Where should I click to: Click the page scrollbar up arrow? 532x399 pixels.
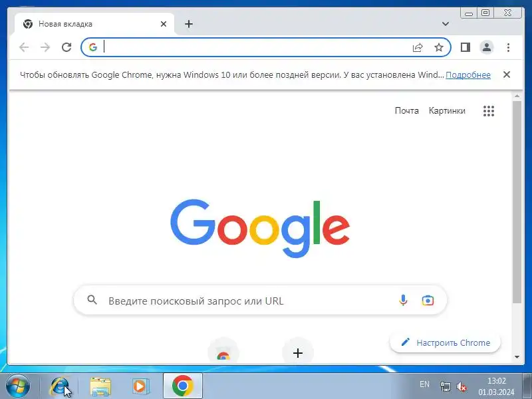pos(517,96)
